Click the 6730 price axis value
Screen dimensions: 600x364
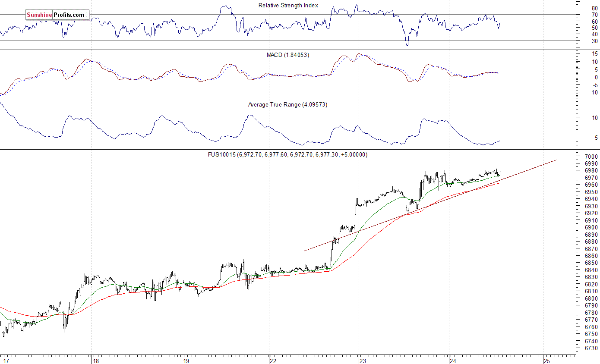[591, 348]
